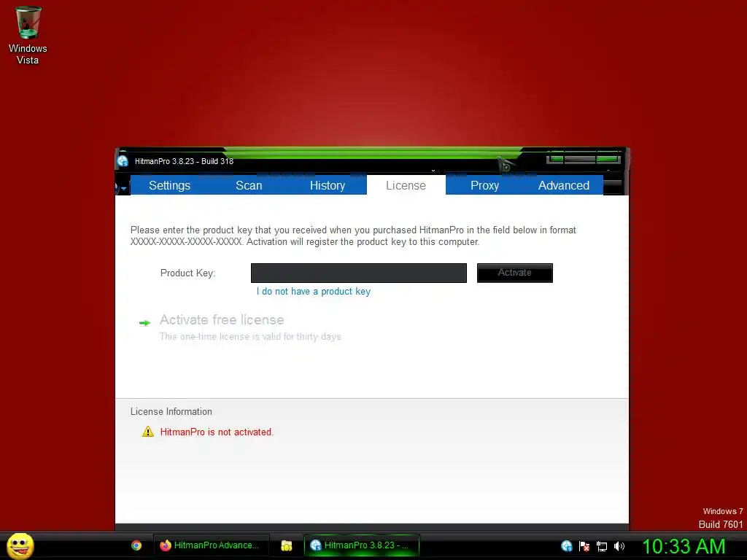Switch to the Scan tab
This screenshot has height=560, width=747.
pyautogui.click(x=249, y=185)
